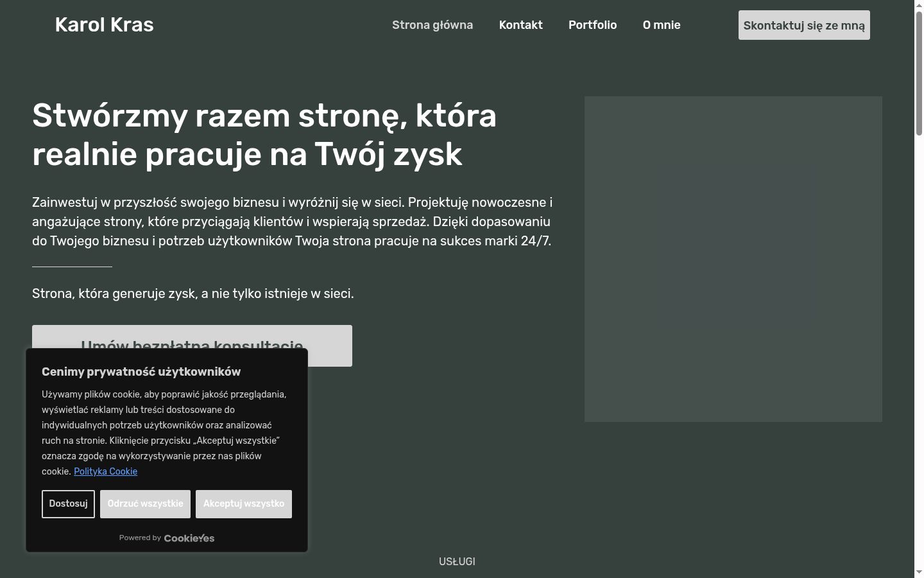Click the USŁUGI section label
924x578 pixels.
[x=457, y=561]
